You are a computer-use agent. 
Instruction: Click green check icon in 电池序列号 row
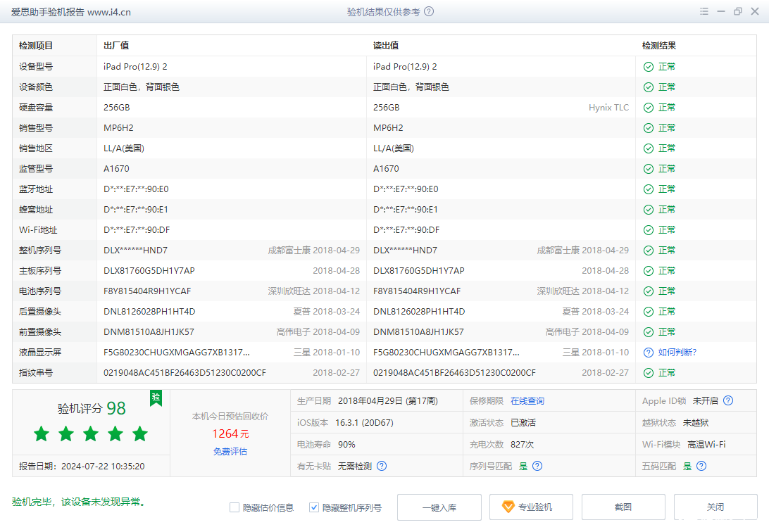click(649, 291)
